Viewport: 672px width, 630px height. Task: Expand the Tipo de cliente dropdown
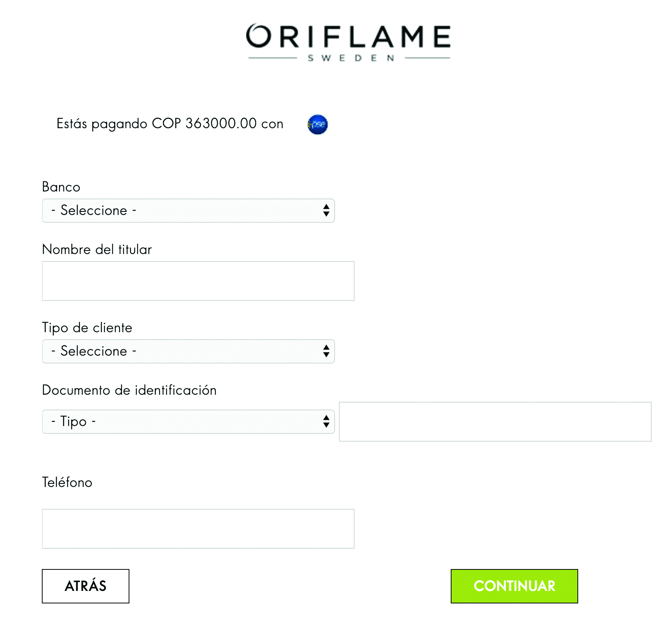pyautogui.click(x=188, y=351)
